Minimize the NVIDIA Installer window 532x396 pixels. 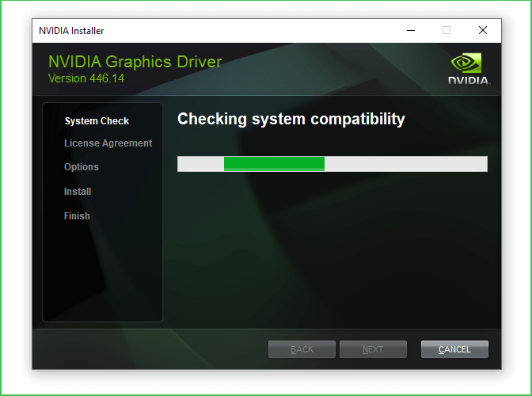411,31
